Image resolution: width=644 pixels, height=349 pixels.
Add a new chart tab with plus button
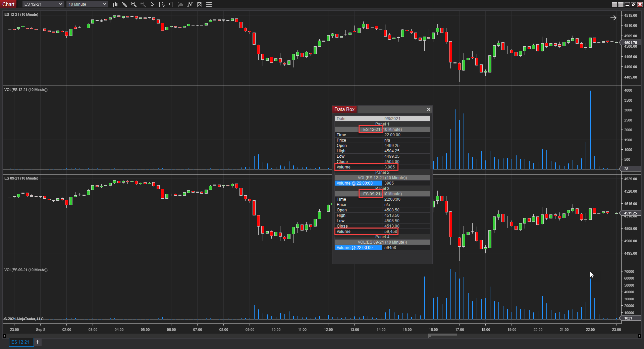point(37,342)
